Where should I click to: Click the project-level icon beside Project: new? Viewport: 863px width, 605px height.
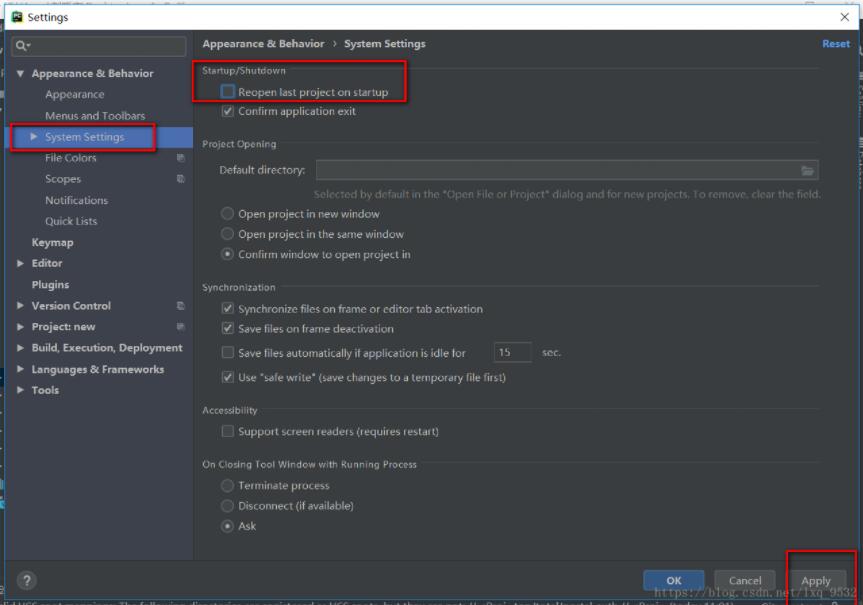181,326
